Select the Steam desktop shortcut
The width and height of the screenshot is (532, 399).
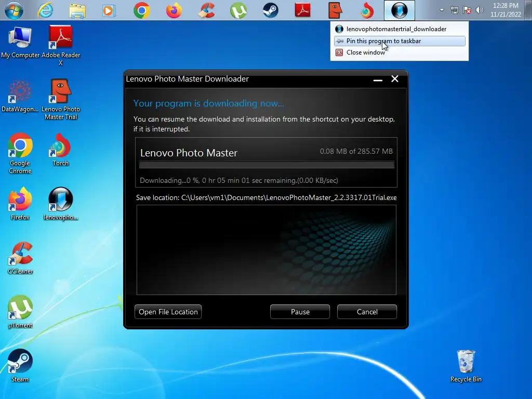[20, 366]
